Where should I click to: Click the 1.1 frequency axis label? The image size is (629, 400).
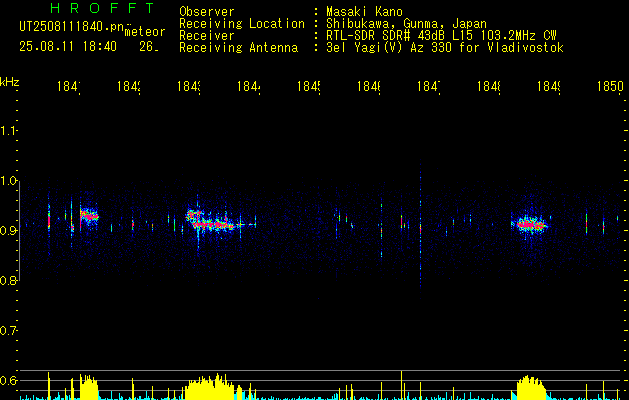point(8,130)
